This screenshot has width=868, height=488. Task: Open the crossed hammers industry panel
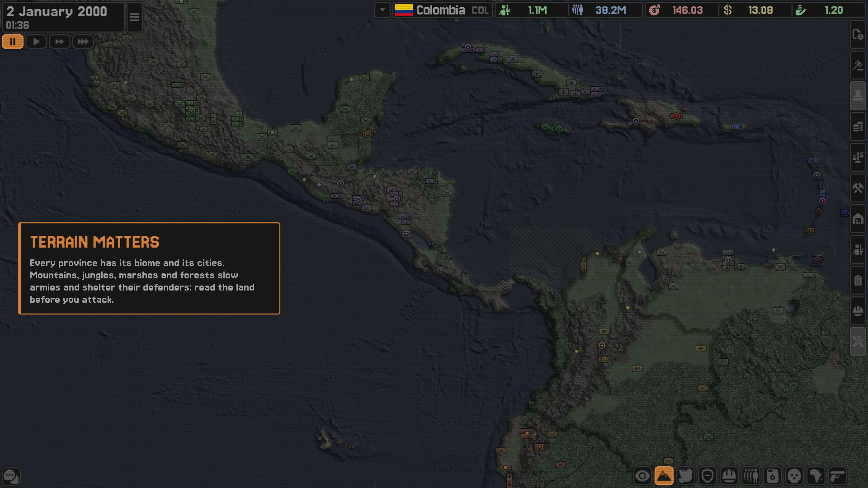point(858,188)
